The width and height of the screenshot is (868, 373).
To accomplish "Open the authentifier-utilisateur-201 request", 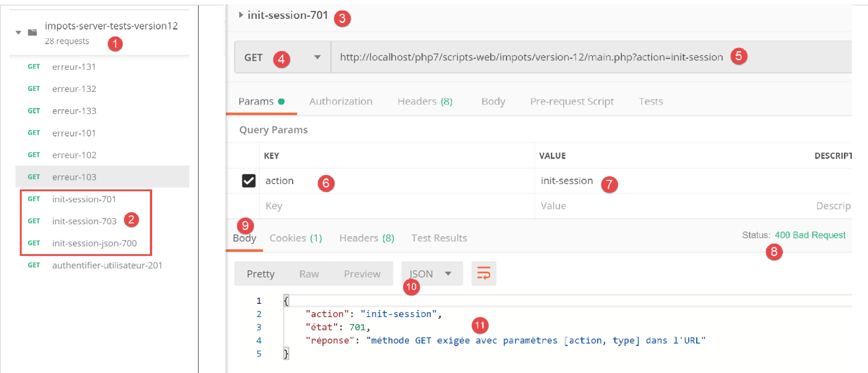I will pos(107,265).
